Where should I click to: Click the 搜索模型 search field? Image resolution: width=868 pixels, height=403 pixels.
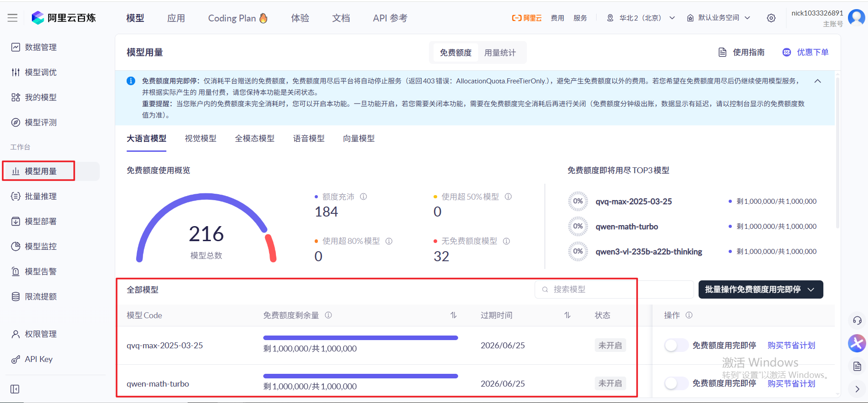tap(614, 289)
